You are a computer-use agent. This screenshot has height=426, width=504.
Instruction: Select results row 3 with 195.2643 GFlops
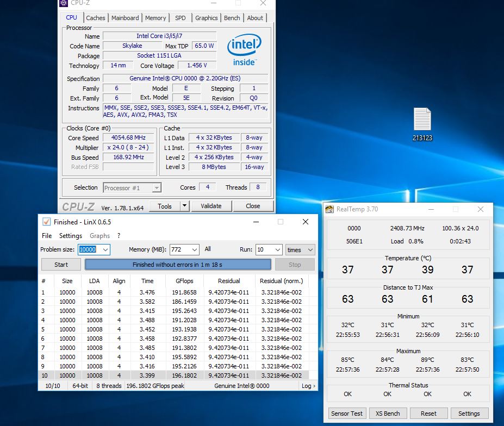coord(173,311)
